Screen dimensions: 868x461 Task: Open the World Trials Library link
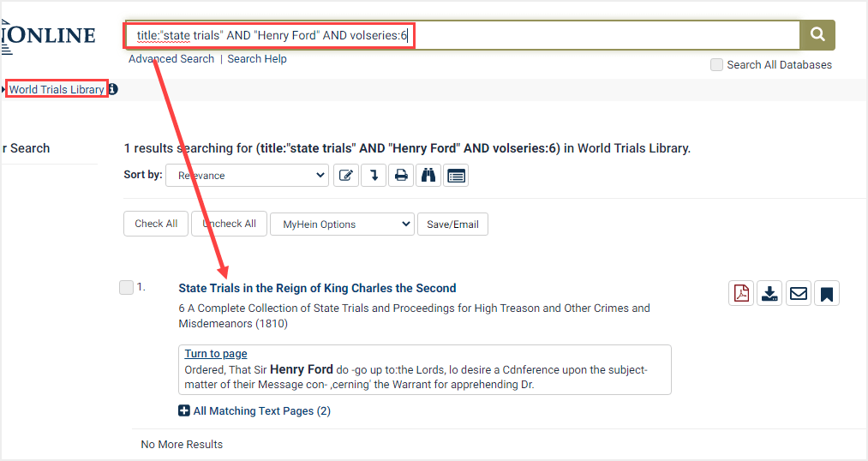tap(57, 89)
